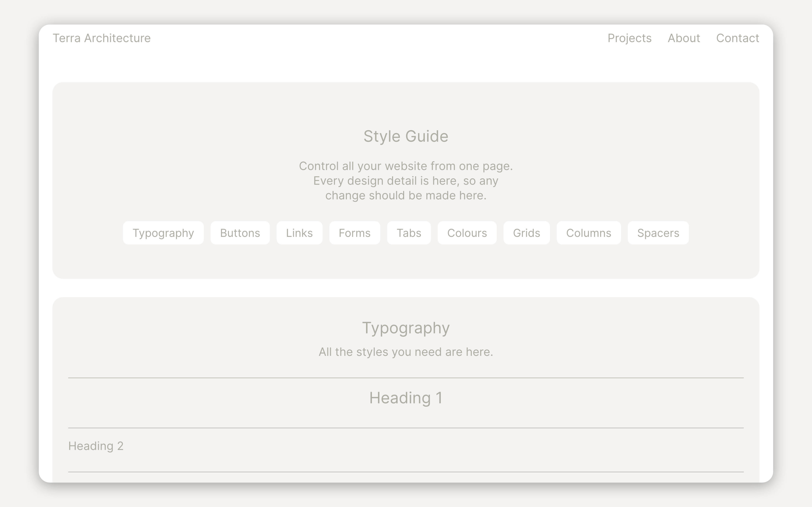Screen dimensions: 812x507
Task: Go to the About page
Action: click(684, 38)
